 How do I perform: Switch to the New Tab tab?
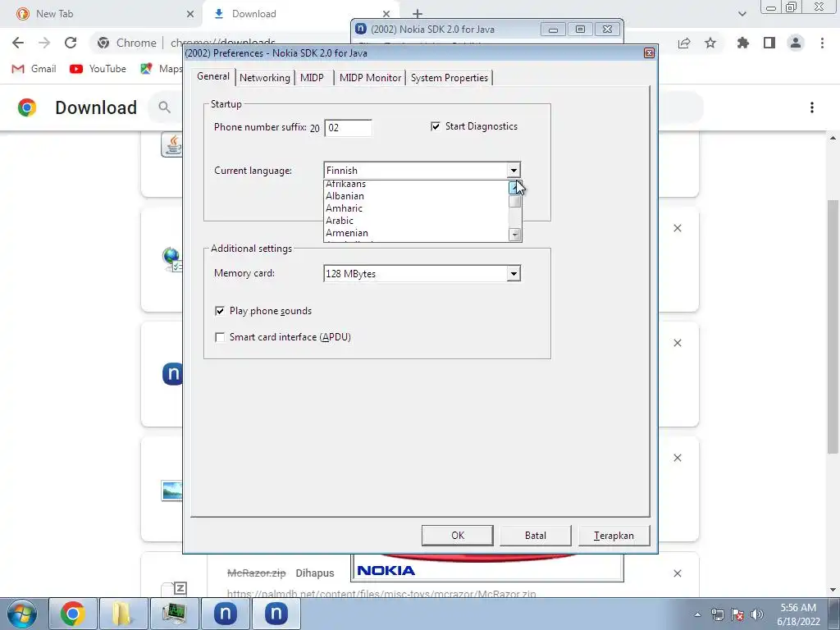[x=102, y=14]
